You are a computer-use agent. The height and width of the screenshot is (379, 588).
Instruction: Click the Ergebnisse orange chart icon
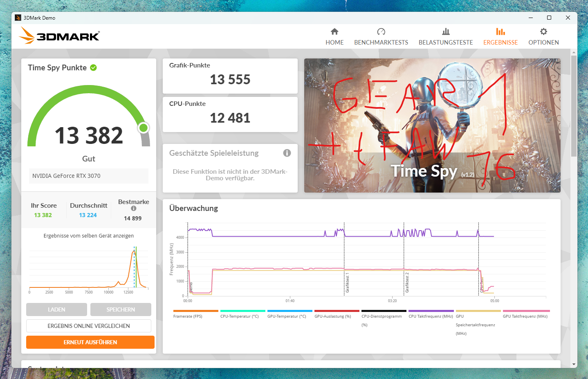tap(500, 31)
